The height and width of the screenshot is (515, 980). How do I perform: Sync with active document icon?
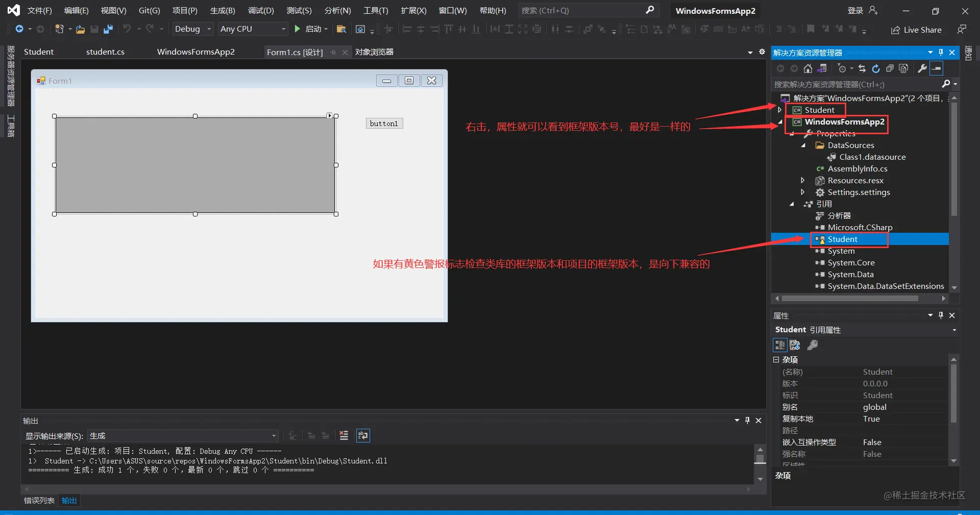coord(862,68)
